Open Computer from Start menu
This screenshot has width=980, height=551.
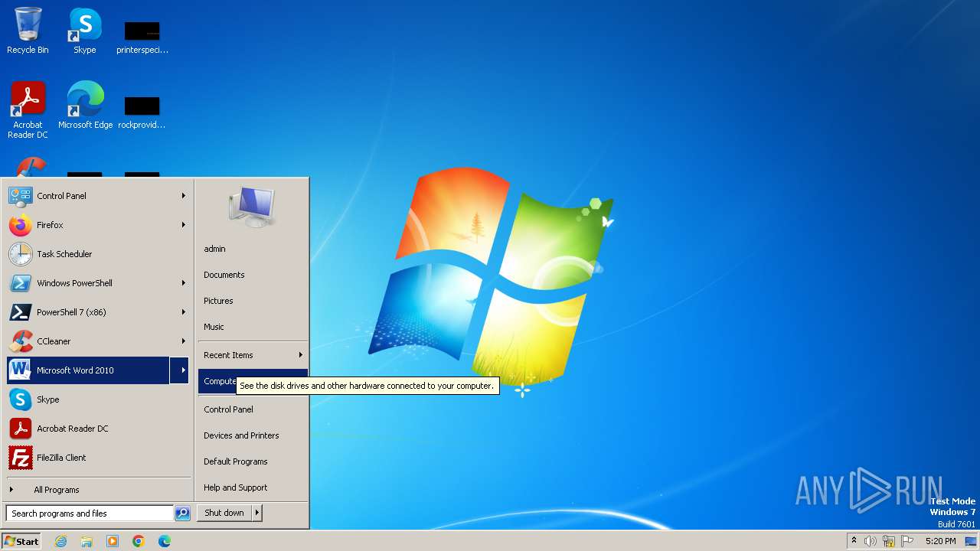click(253, 381)
